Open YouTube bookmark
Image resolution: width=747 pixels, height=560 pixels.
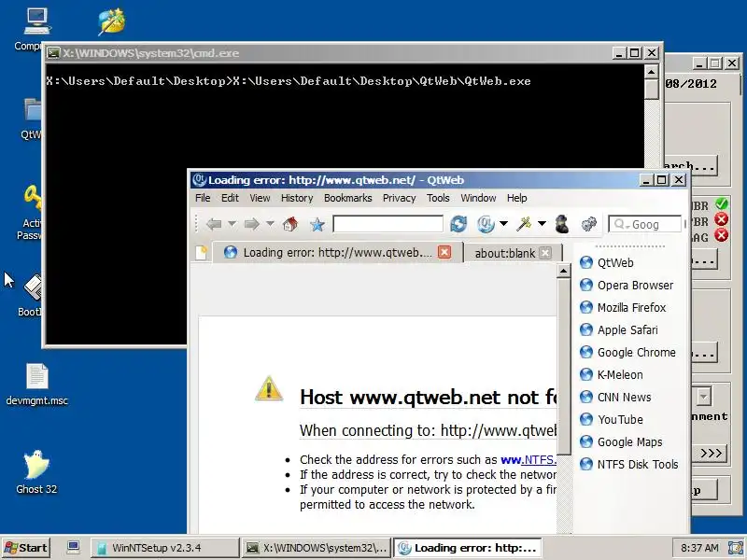(612, 419)
